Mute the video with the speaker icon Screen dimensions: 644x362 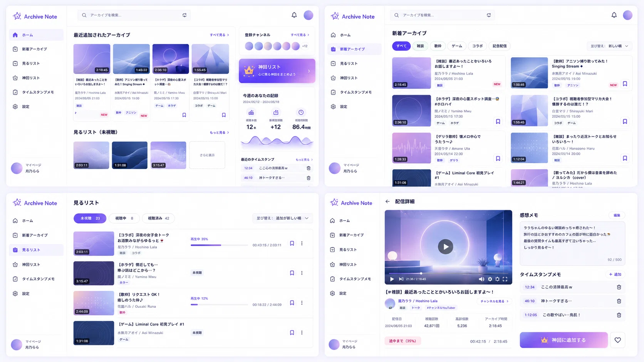point(481,279)
